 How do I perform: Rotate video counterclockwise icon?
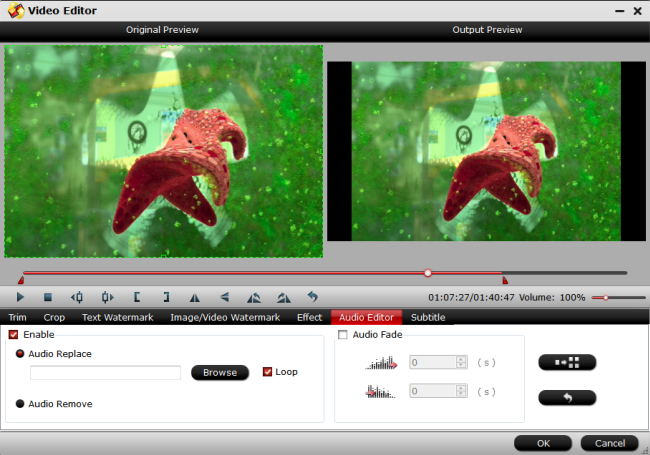[x=254, y=298]
